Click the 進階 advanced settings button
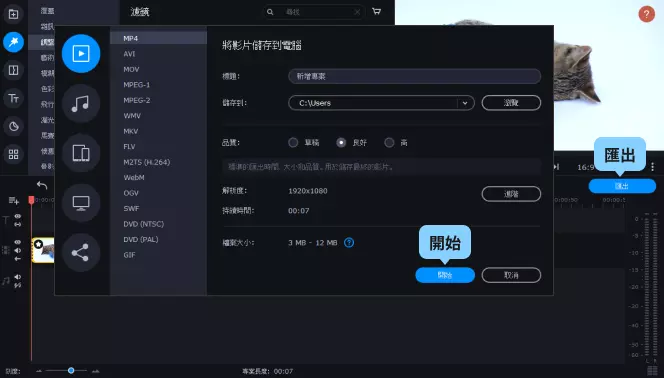The image size is (664, 378). point(511,194)
